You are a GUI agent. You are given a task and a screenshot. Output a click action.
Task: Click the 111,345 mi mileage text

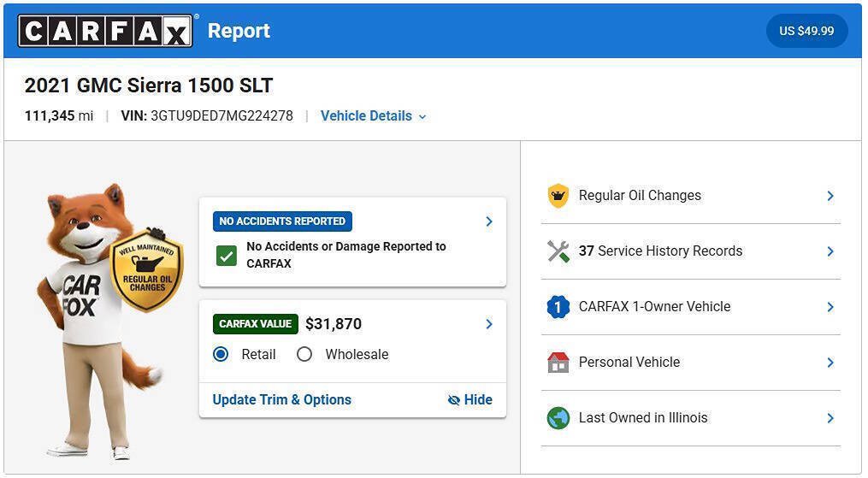click(x=59, y=115)
